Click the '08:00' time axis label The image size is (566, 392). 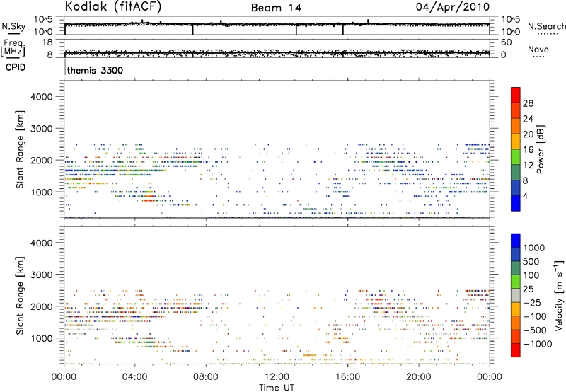(x=205, y=377)
